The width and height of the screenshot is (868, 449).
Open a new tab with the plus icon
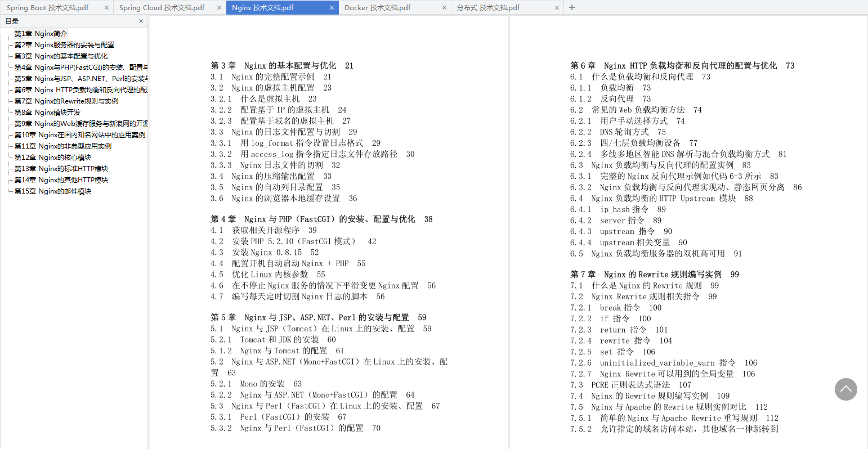tap(572, 8)
